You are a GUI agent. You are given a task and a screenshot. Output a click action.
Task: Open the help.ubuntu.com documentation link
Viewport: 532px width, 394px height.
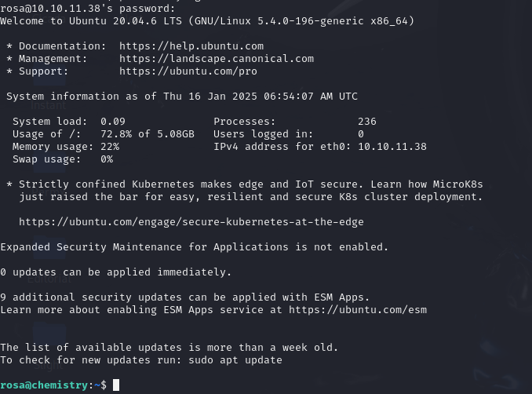191,46
